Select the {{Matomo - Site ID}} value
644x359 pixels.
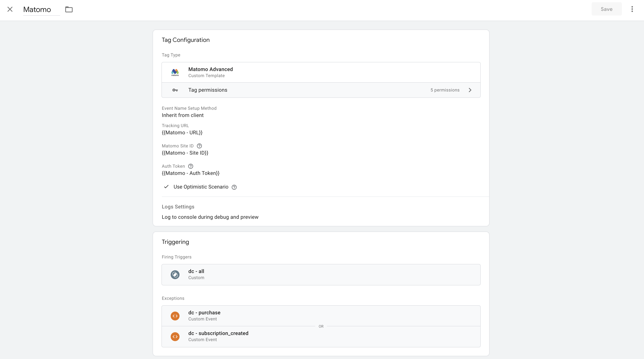[185, 153]
